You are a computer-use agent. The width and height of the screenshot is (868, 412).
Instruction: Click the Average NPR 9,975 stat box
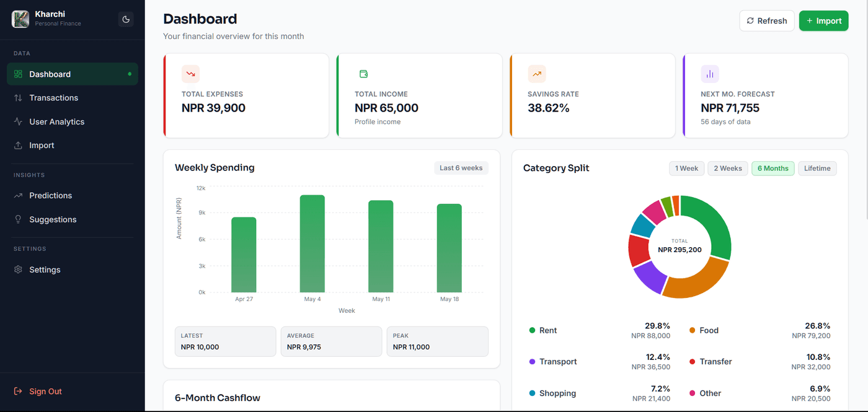(x=331, y=341)
